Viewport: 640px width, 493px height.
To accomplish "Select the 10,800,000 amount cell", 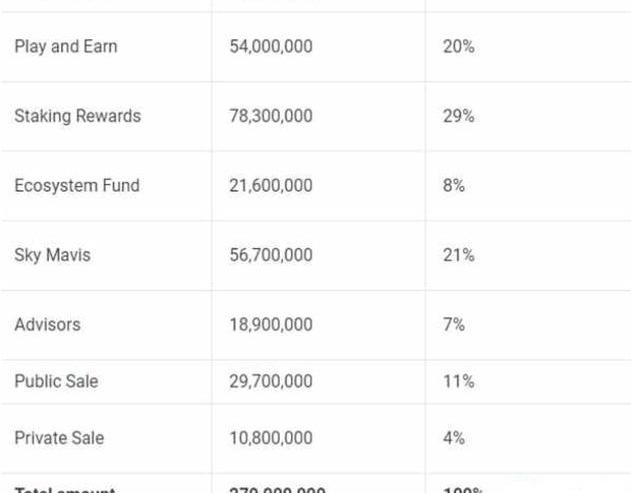I will point(271,438).
